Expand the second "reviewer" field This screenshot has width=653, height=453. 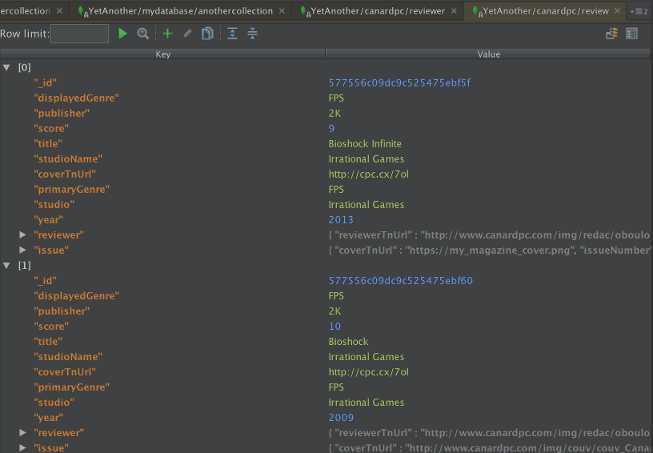pos(23,433)
